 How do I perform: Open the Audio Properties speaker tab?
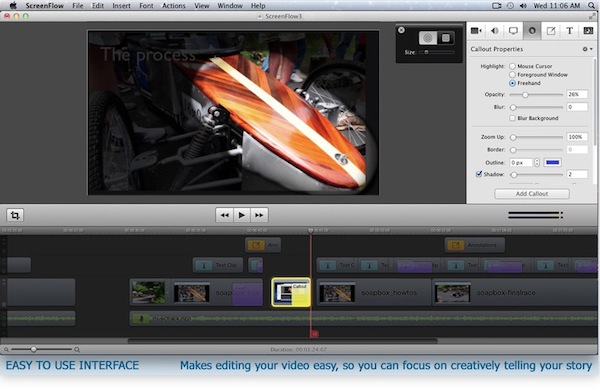[x=495, y=31]
